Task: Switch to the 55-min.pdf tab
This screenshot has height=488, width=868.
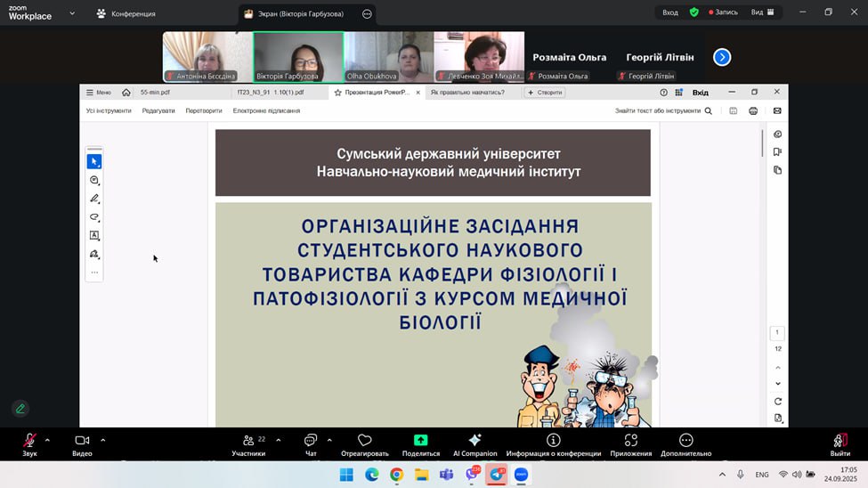Action: (x=156, y=92)
